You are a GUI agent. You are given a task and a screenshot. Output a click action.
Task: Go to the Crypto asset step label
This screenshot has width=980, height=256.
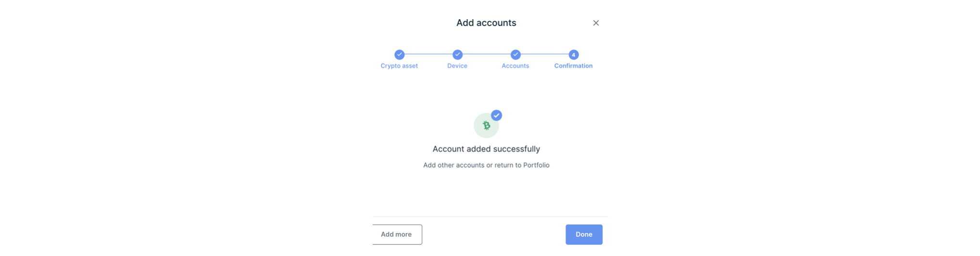399,66
